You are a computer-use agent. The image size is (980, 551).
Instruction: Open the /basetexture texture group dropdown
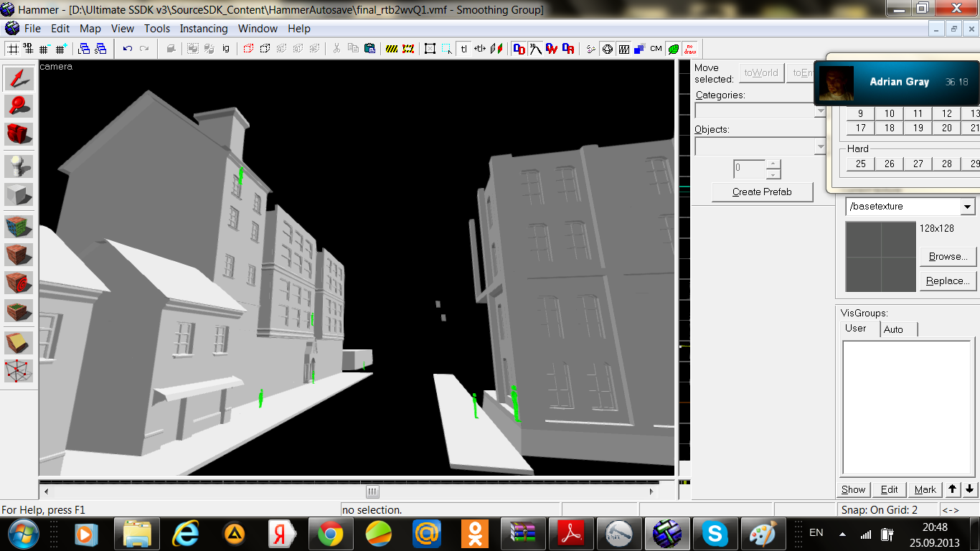click(x=967, y=207)
